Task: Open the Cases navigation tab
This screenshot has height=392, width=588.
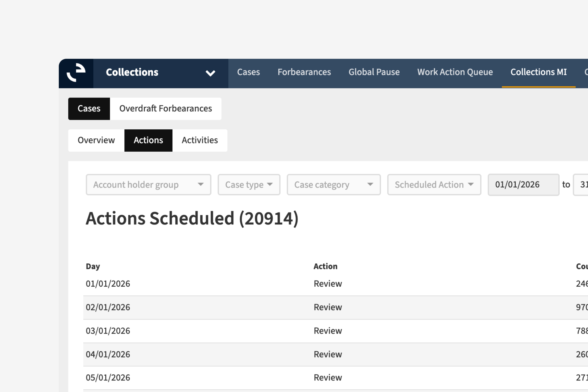Action: pyautogui.click(x=248, y=72)
